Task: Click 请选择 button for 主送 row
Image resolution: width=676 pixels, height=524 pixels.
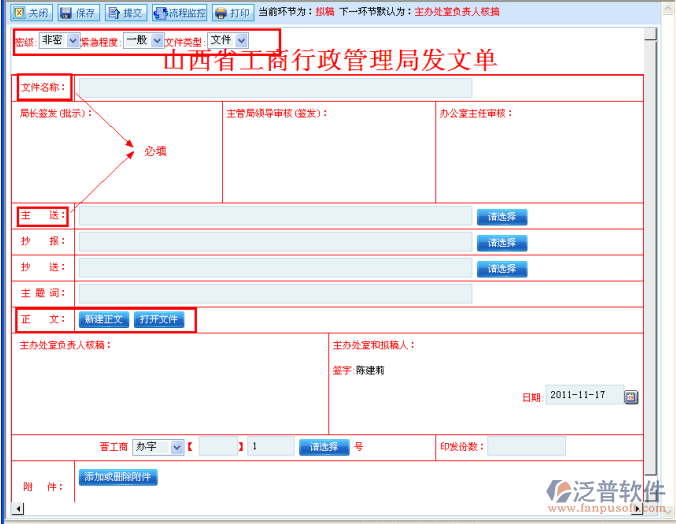Action: (x=502, y=217)
